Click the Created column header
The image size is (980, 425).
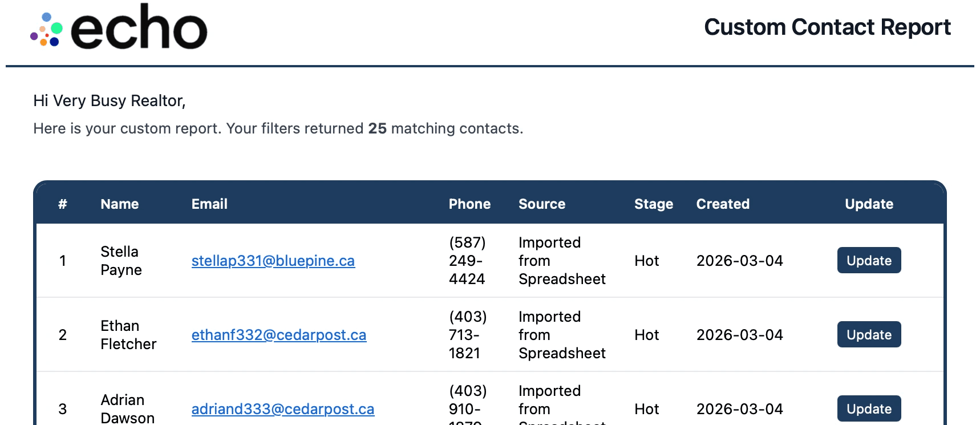pyautogui.click(x=723, y=204)
